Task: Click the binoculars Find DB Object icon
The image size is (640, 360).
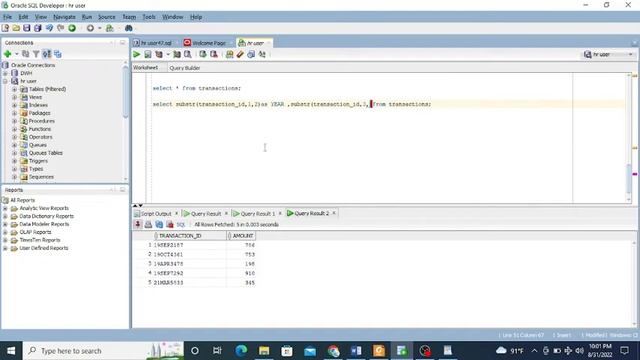Action: 129,28
